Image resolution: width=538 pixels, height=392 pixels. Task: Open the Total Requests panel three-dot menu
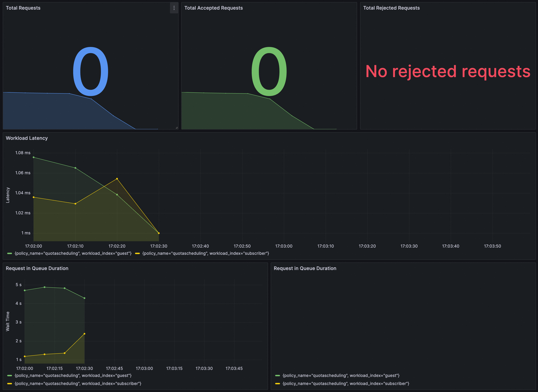pos(174,8)
